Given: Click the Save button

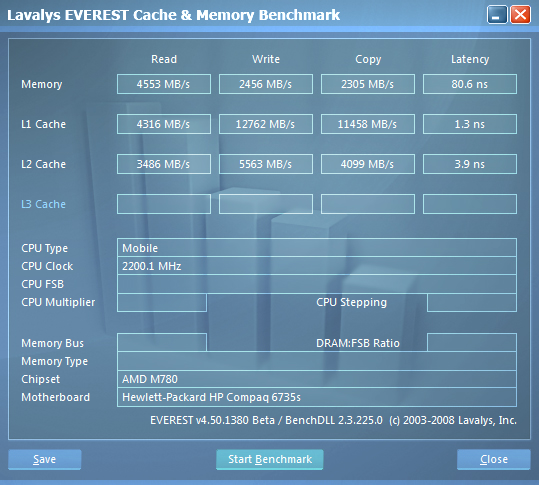Looking at the screenshot, I should 45,459.
